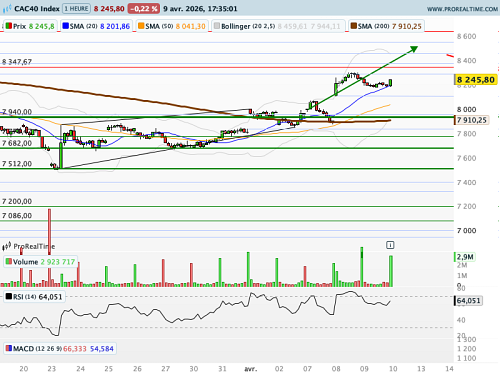Click the 7 000 price axis label
Screen dimensions: 500x375
tap(466, 230)
